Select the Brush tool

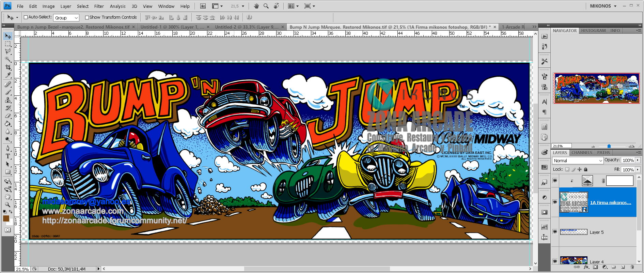8,92
